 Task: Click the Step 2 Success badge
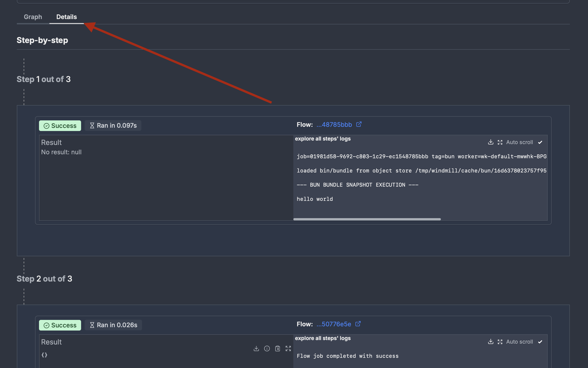tap(60, 325)
